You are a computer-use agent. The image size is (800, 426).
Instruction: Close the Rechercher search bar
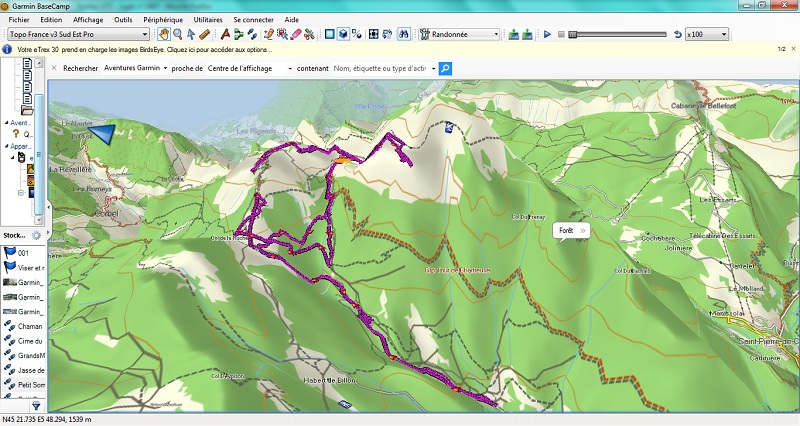(54, 68)
